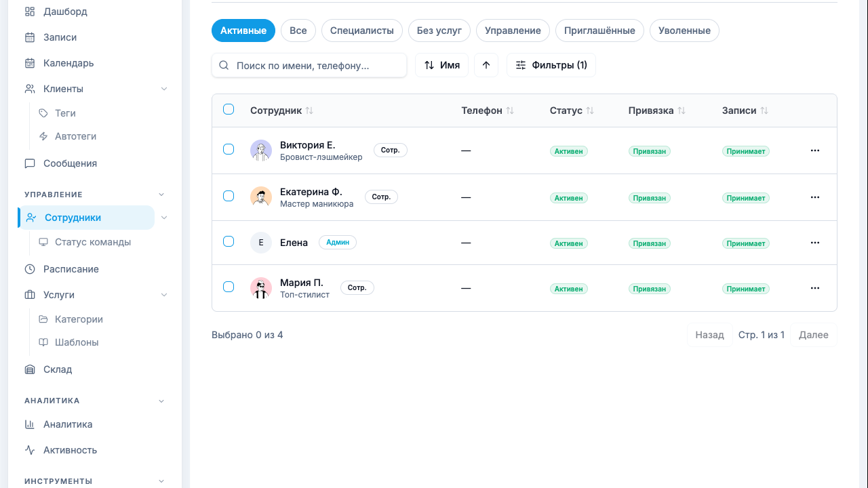Collapse the Услуги section chevron

164,295
